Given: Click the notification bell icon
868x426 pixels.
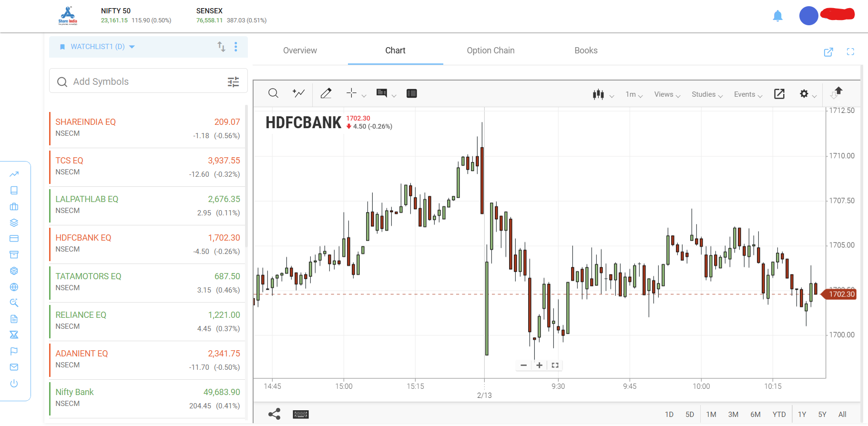Looking at the screenshot, I should 777,16.
